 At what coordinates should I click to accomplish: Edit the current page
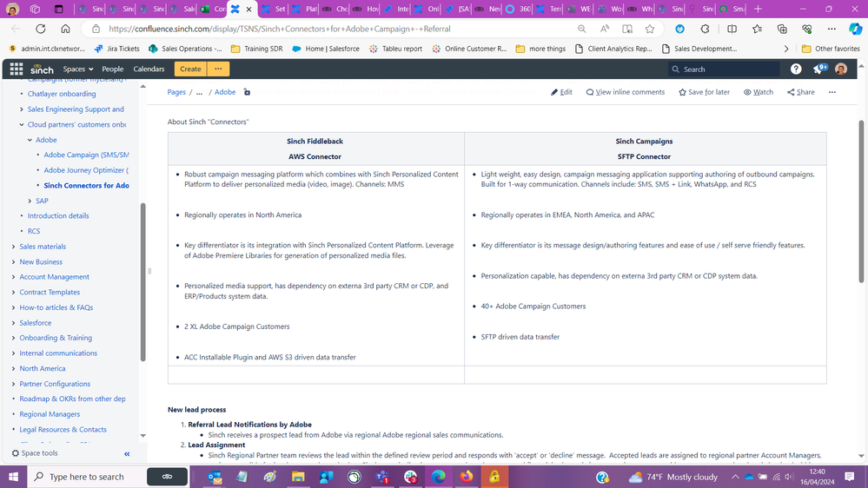561,92
